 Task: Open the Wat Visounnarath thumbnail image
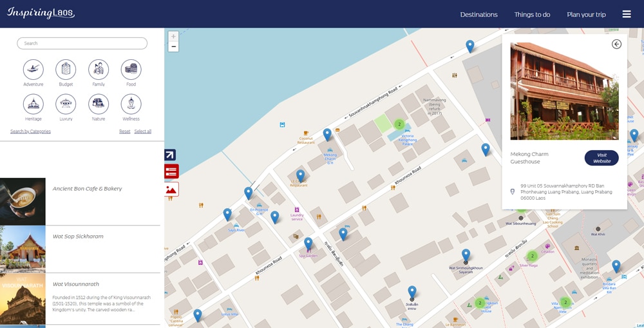(x=23, y=299)
